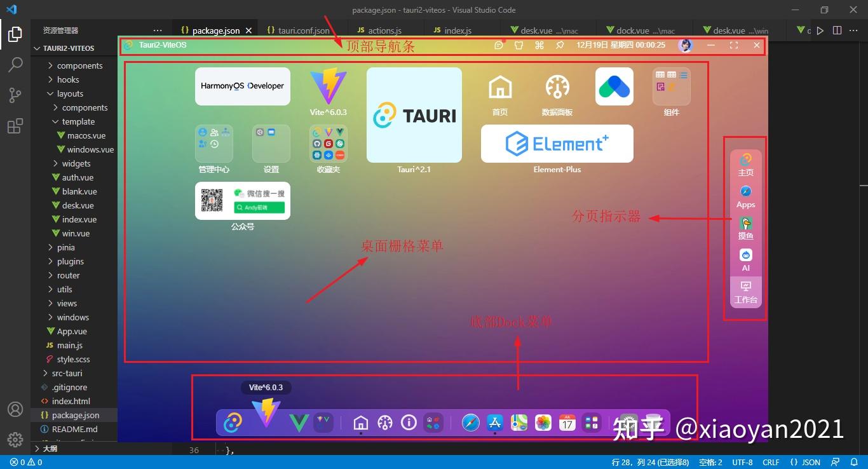Viewport: 868px width, 469px height.
Task: Click the user avatar in the top navigation bar
Action: [x=685, y=45]
